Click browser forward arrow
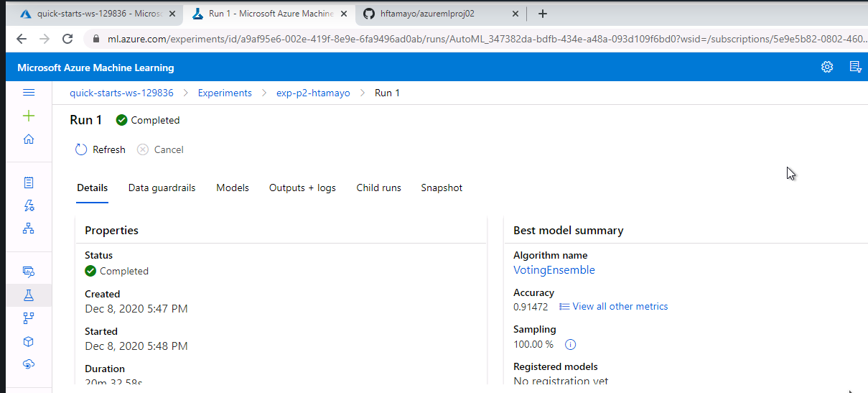This screenshot has width=868, height=393. point(45,39)
